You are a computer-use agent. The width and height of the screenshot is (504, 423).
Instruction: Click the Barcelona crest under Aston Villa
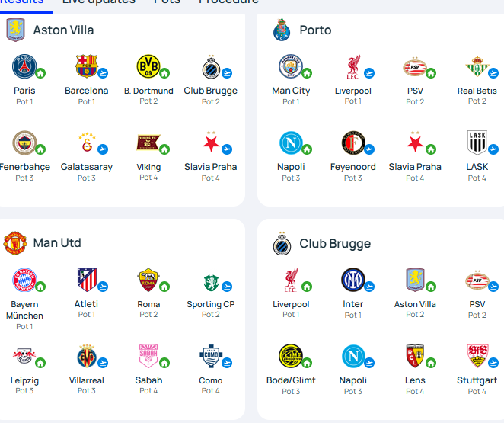pos(87,66)
